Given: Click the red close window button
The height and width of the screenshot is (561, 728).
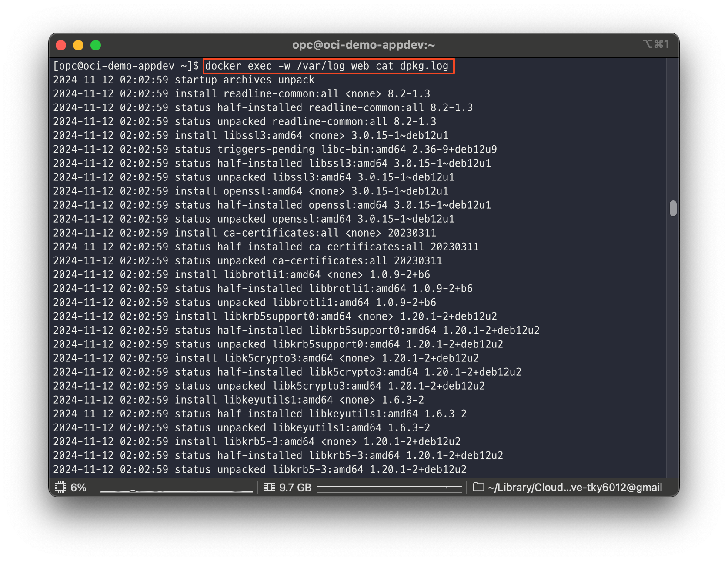Looking at the screenshot, I should pyautogui.click(x=61, y=45).
